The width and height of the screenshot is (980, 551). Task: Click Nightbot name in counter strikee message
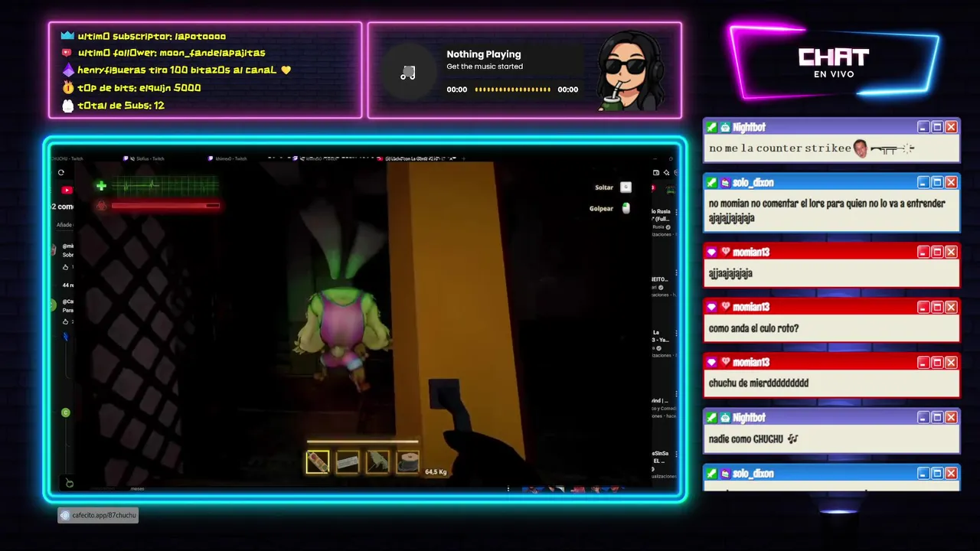click(748, 127)
